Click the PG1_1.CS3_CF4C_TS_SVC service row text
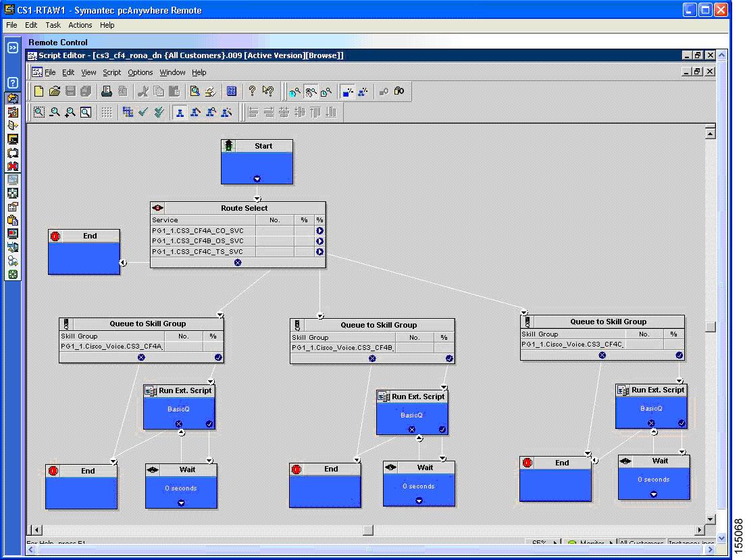Viewport: 745px width, 560px height. [198, 251]
